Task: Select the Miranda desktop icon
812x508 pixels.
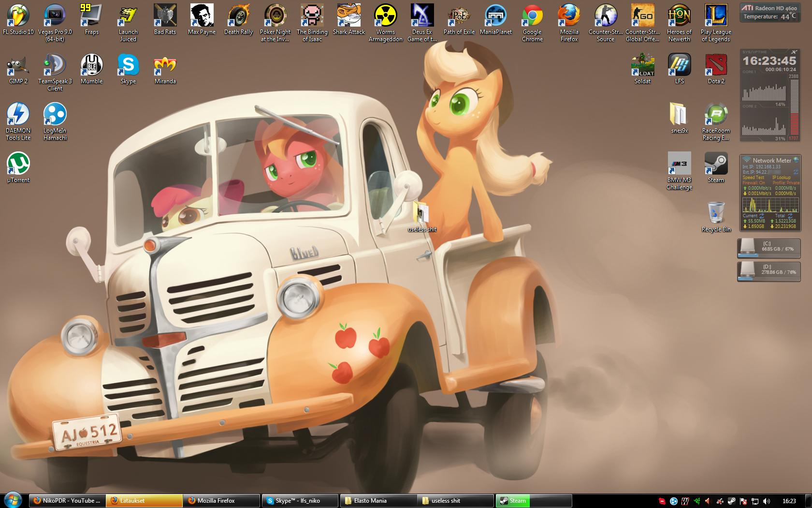Action: coord(165,69)
